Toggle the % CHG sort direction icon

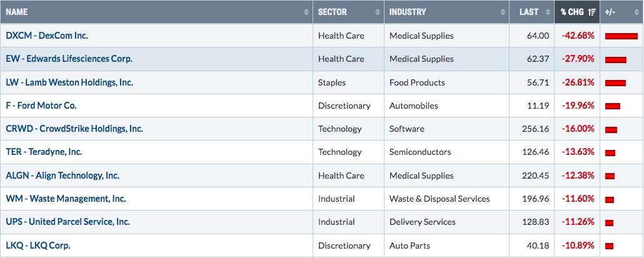click(592, 12)
